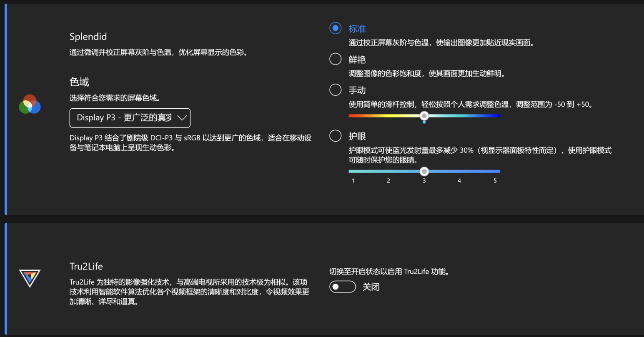
Task: Click the Splendid color wheel icon
Action: click(x=30, y=105)
